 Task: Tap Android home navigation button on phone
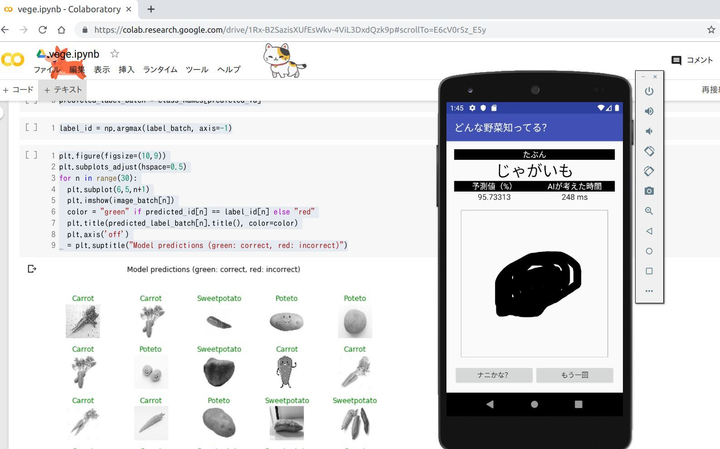coord(534,404)
